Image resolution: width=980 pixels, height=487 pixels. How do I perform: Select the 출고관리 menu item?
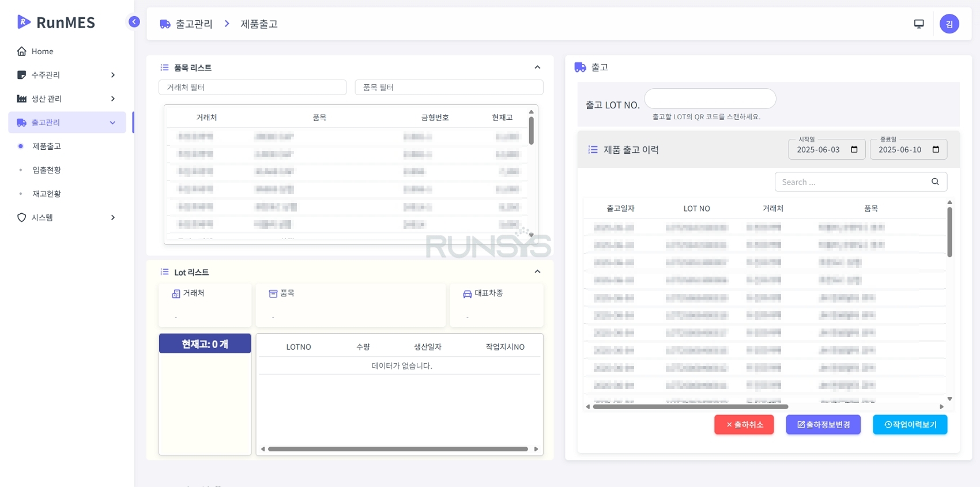[67, 122]
